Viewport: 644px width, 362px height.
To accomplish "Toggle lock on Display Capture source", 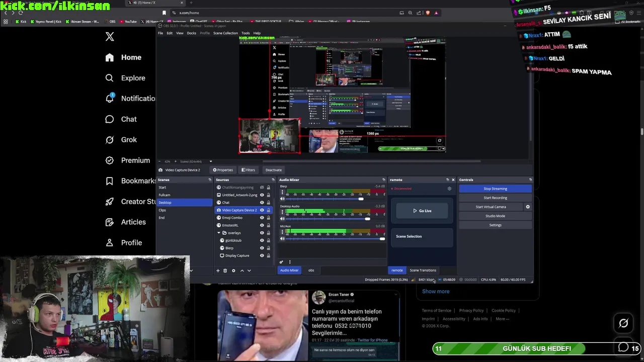I will click(268, 255).
